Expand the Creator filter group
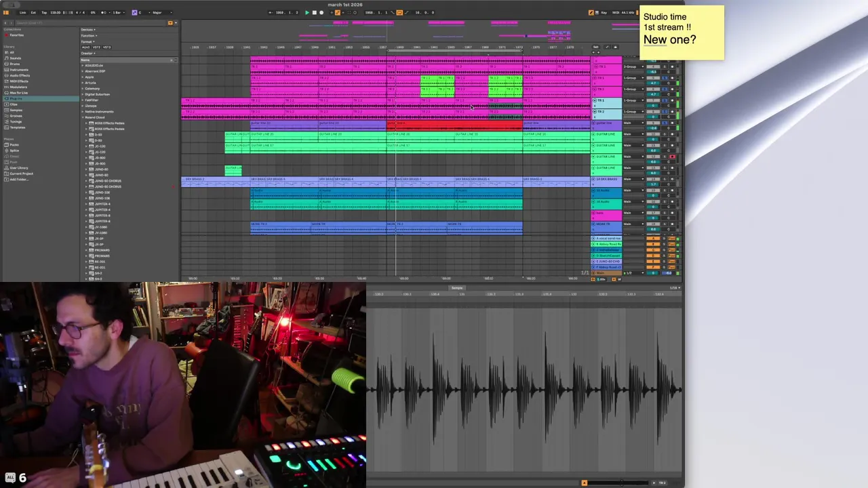Image resolution: width=868 pixels, height=488 pixels. (x=88, y=54)
